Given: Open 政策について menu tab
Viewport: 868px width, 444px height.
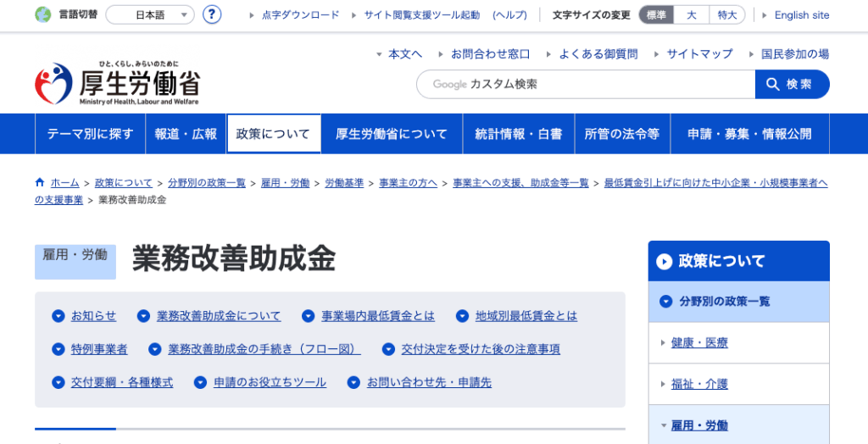Looking at the screenshot, I should [274, 133].
